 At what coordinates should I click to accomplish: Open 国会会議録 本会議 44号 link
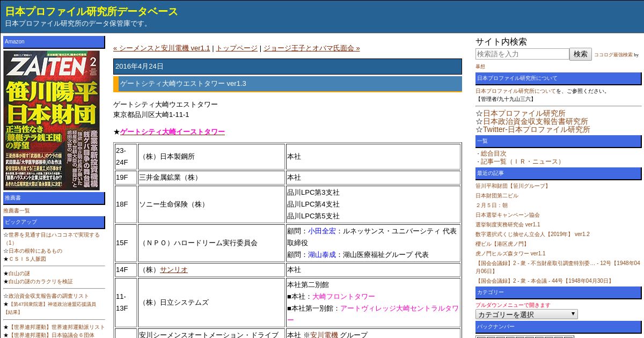coord(544,281)
